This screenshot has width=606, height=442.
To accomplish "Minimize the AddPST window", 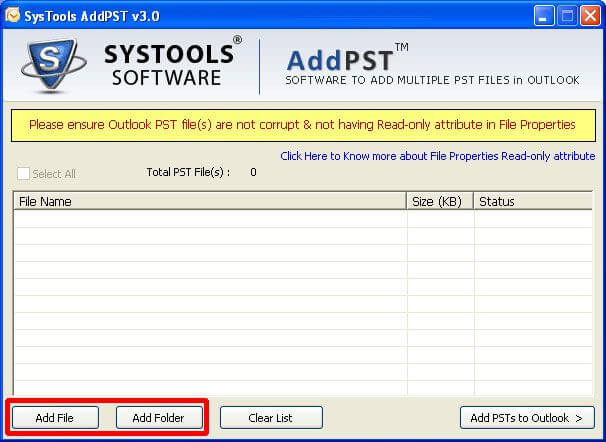I will click(544, 16).
